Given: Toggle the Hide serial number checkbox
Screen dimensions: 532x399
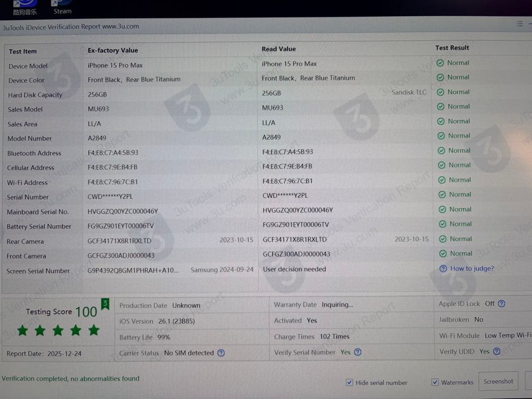Looking at the screenshot, I should [349, 382].
